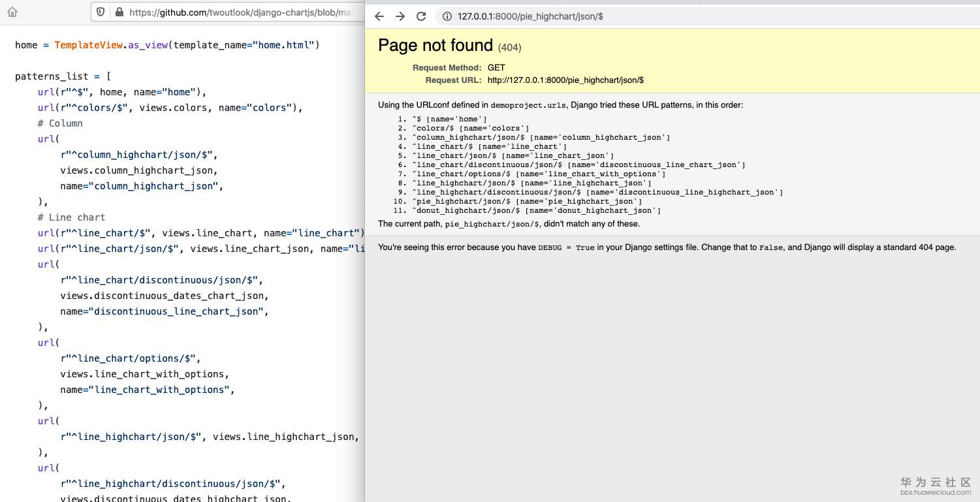Click the demoproject.urls text in the error message
980x502 pixels.
click(x=528, y=105)
